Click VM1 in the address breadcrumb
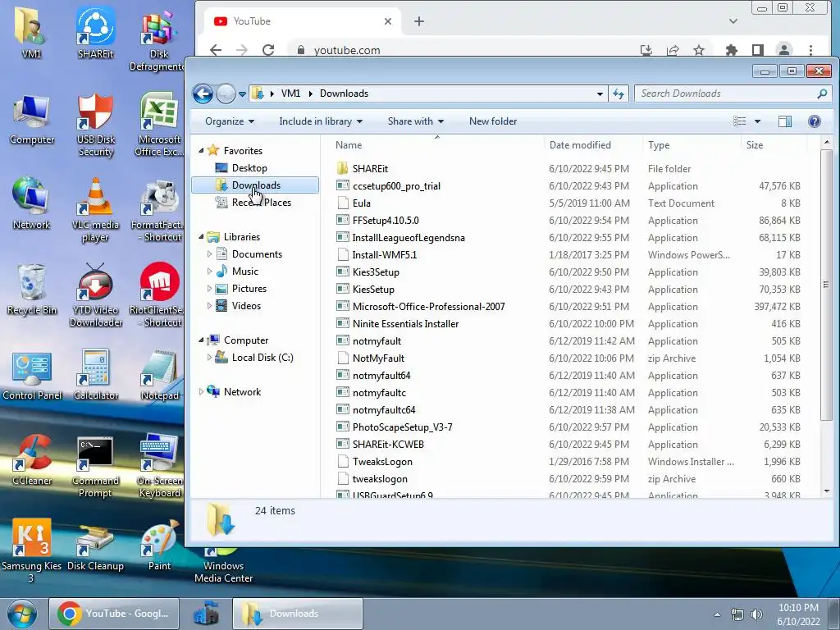The height and width of the screenshot is (630, 840). [291, 94]
